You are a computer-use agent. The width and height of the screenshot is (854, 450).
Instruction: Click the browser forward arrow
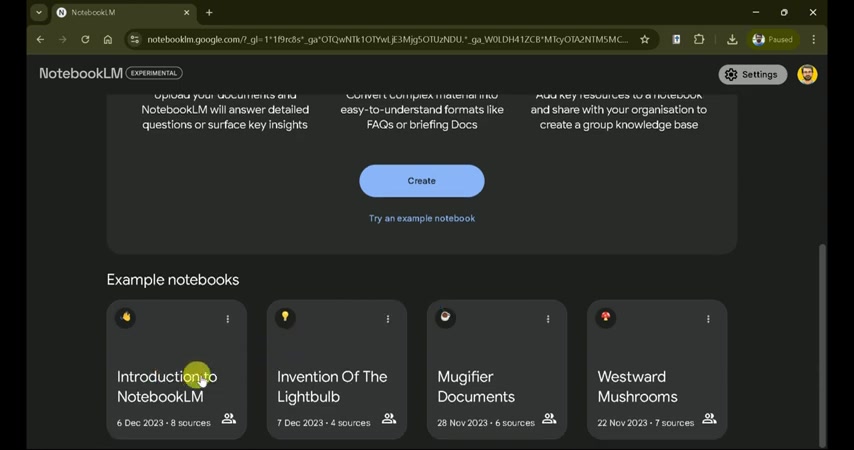pyautogui.click(x=63, y=39)
